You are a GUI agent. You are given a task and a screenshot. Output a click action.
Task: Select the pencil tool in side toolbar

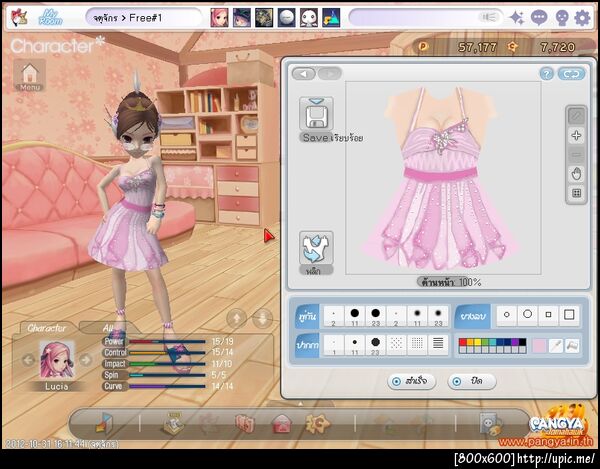coord(576,116)
